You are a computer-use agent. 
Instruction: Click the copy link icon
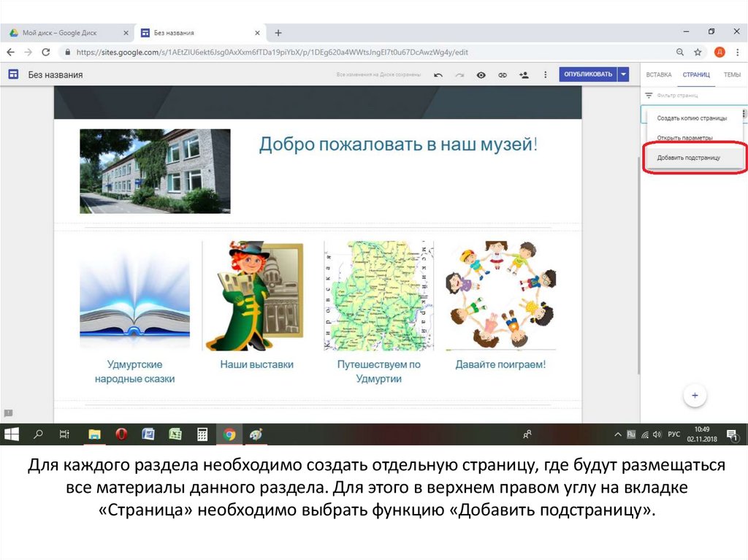point(503,74)
